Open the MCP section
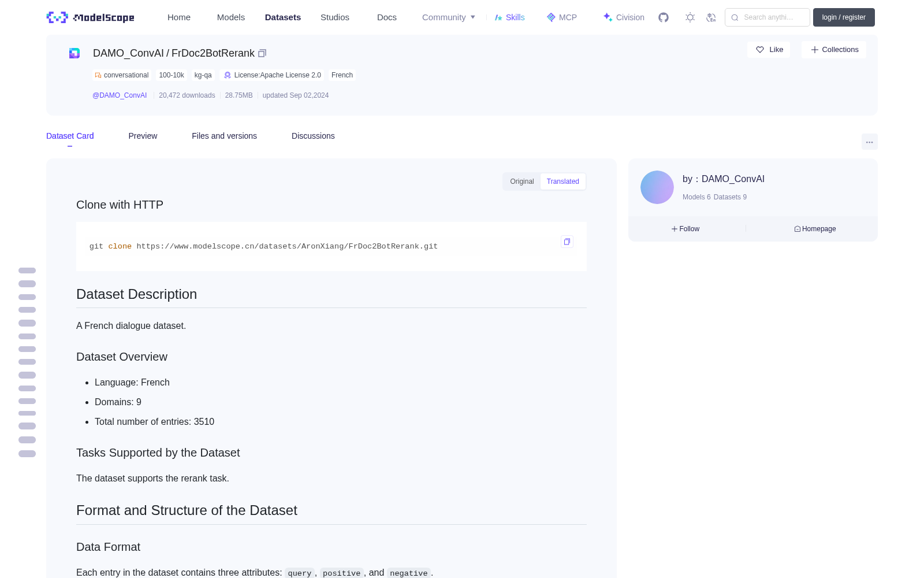 pos(562,17)
